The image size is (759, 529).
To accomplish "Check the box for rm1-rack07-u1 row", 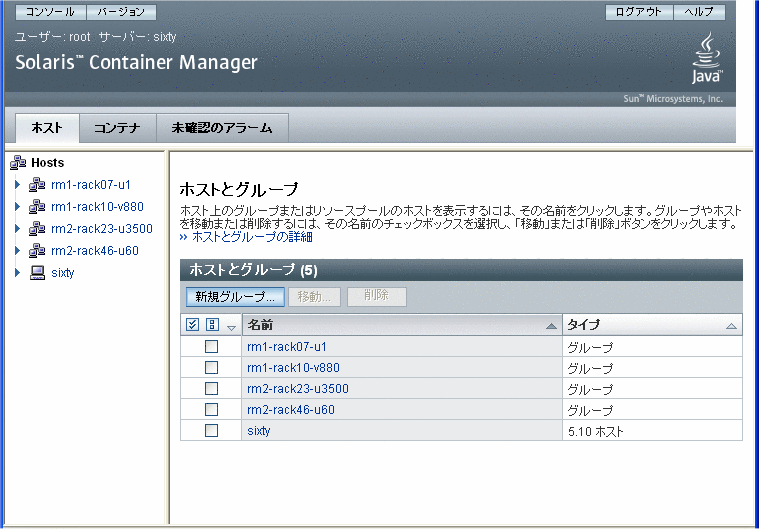I will click(211, 347).
